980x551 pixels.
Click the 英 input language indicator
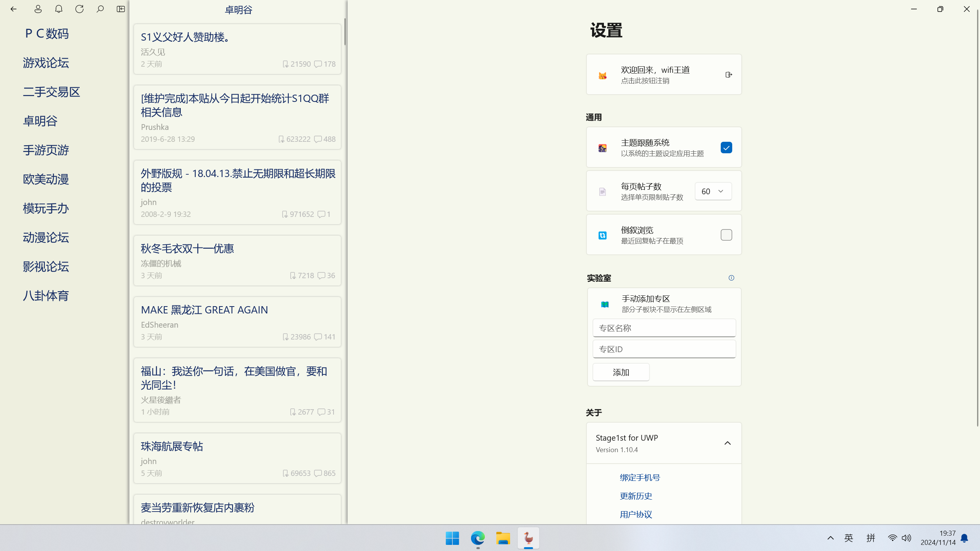pos(849,538)
